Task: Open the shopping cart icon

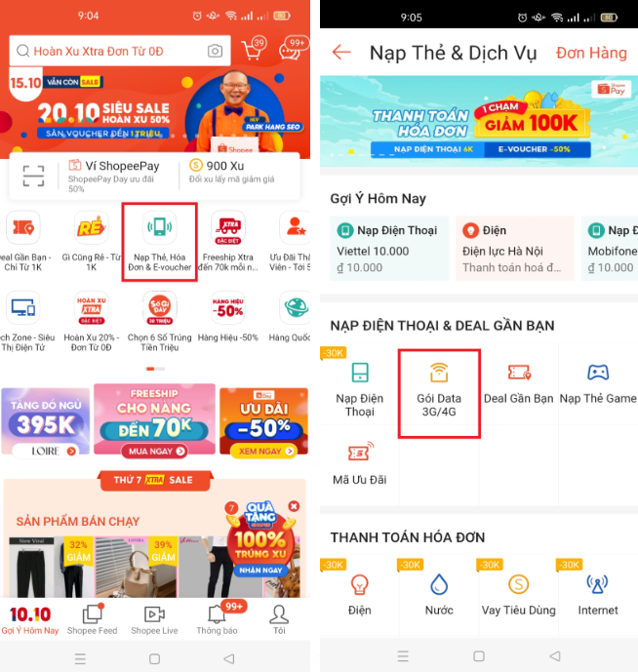Action: 254,49
